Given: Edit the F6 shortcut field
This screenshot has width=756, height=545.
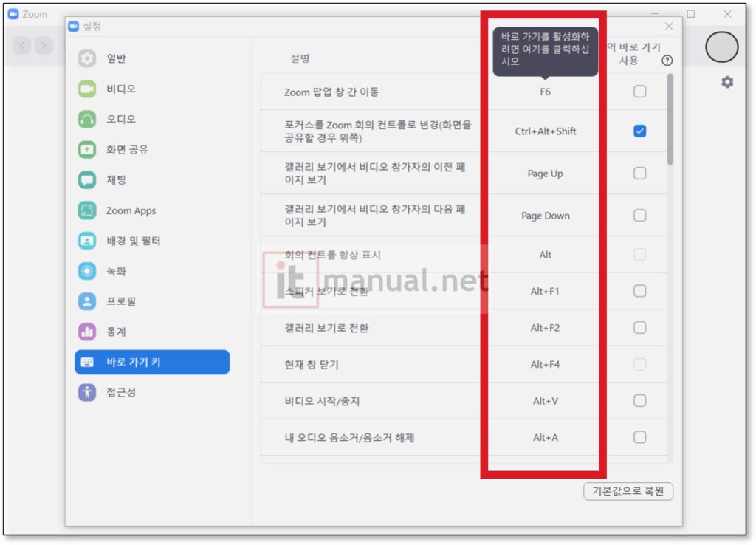Looking at the screenshot, I should point(545,92).
